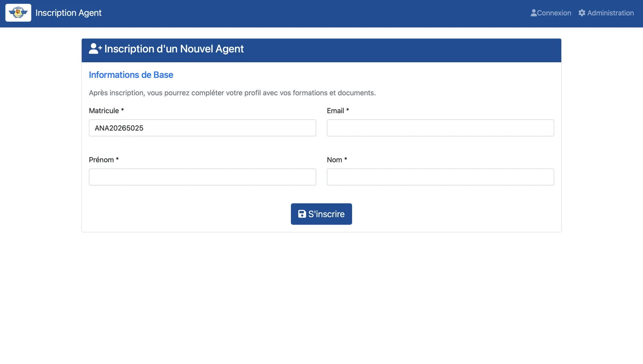Viewport: 643px width, 364px height.
Task: Click the Nom * label
Action: pos(337,160)
